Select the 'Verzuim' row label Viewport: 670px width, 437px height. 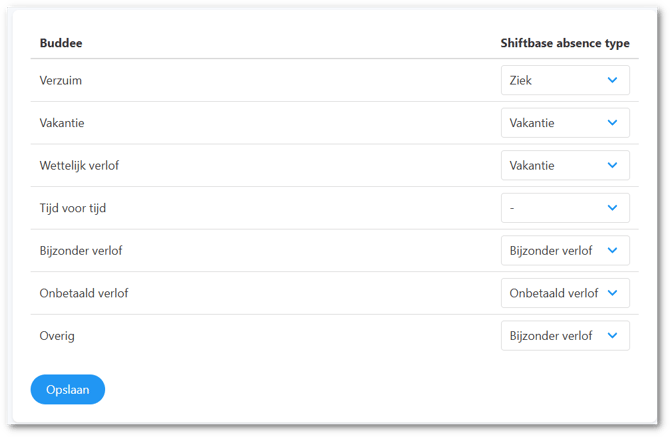(x=61, y=80)
